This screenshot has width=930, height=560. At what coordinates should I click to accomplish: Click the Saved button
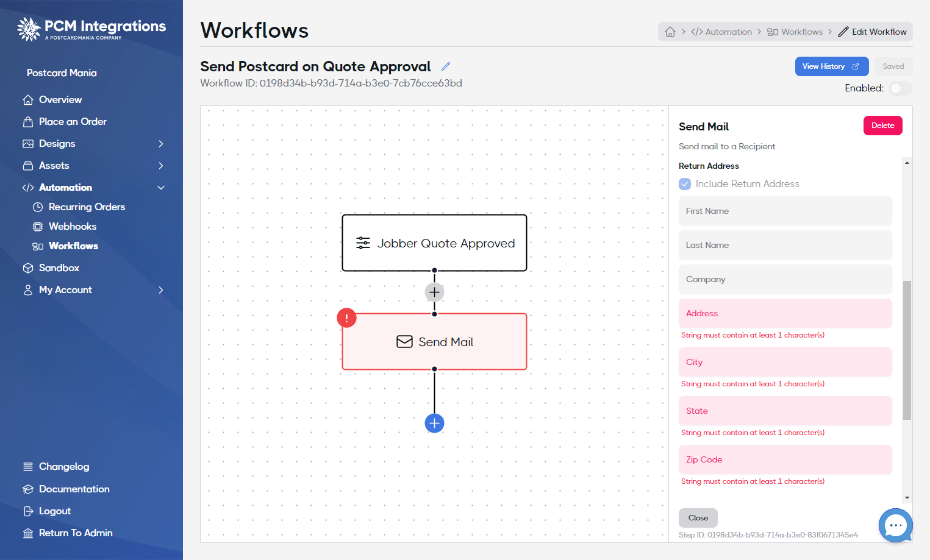click(x=893, y=66)
